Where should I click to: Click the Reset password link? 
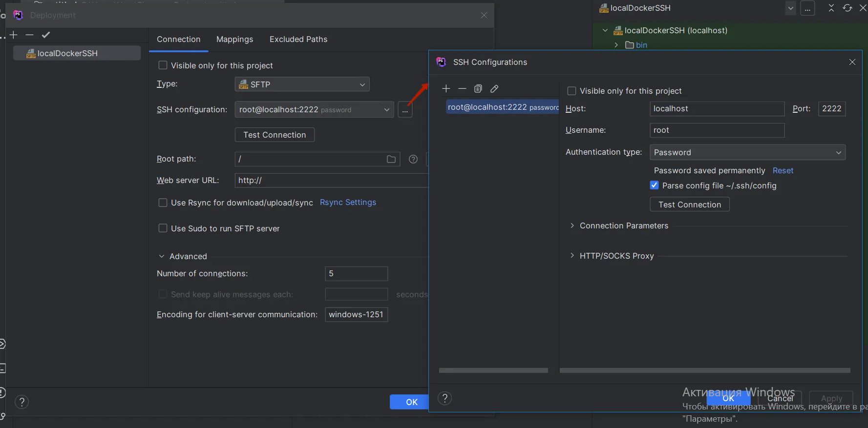[783, 170]
